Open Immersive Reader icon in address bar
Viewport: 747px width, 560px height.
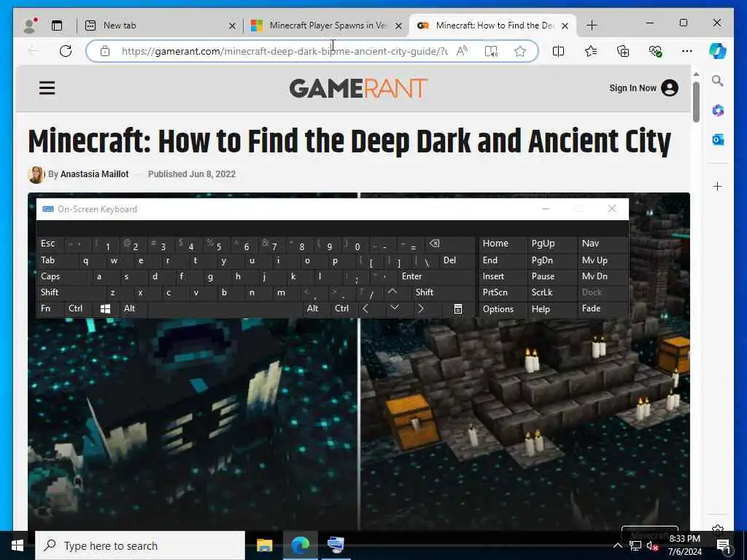(x=491, y=51)
